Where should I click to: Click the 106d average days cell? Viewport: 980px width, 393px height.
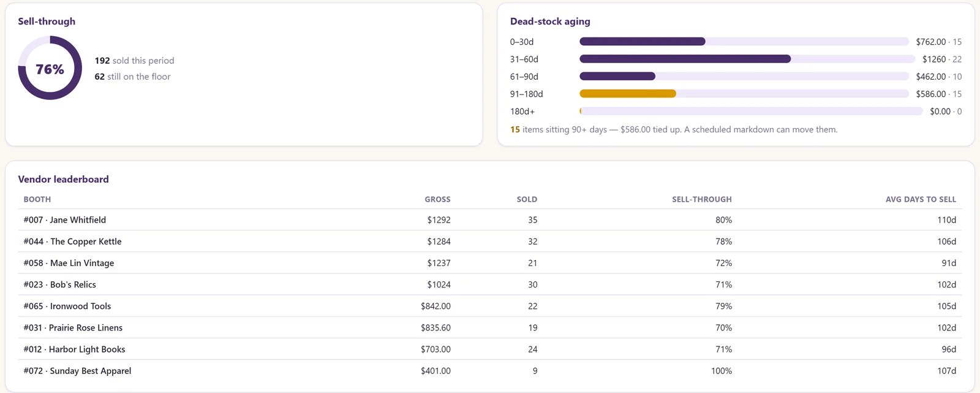click(947, 242)
